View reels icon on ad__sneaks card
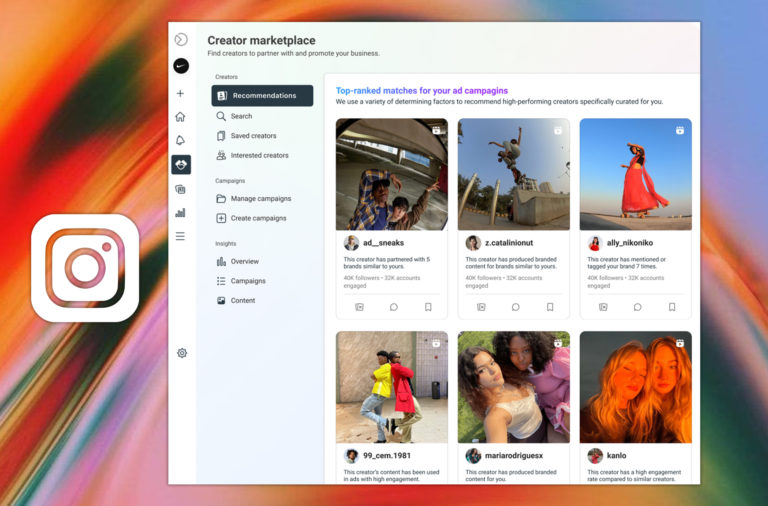 point(359,307)
